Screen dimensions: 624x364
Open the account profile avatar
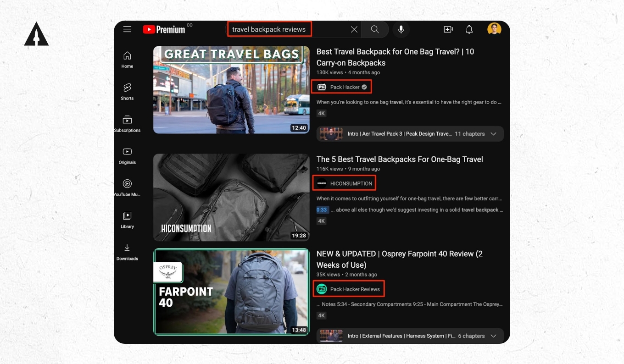pyautogui.click(x=494, y=29)
